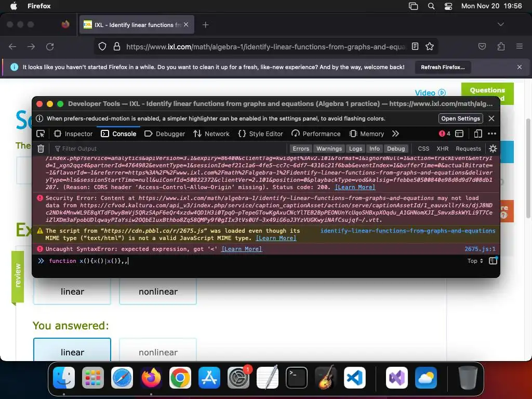The height and width of the screenshot is (399, 532).
Task: Open tracking protection shield icon in address bar
Action: [x=102, y=46]
